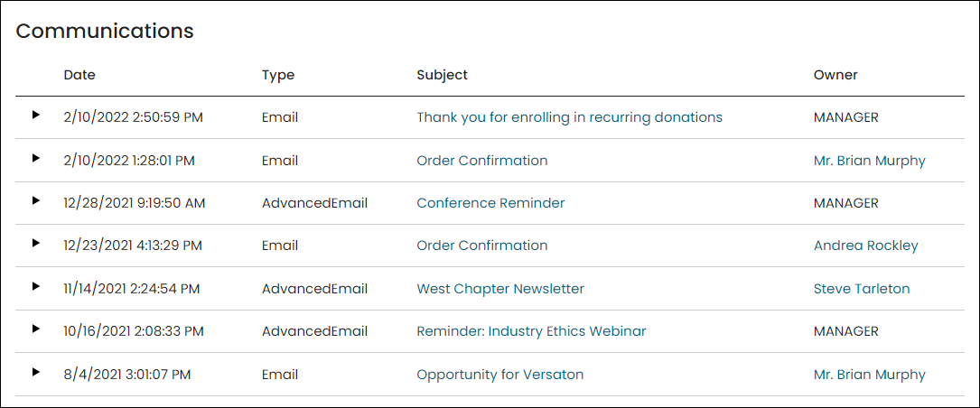The width and height of the screenshot is (980, 408).
Task: Open Mr. Brian Murphy on Versaton row
Action: coord(870,375)
